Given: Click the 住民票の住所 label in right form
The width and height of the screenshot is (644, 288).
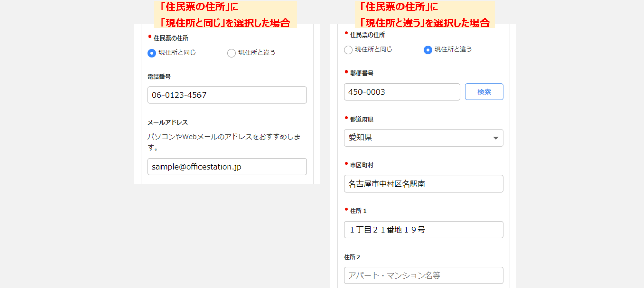Looking at the screenshot, I should point(367,35).
